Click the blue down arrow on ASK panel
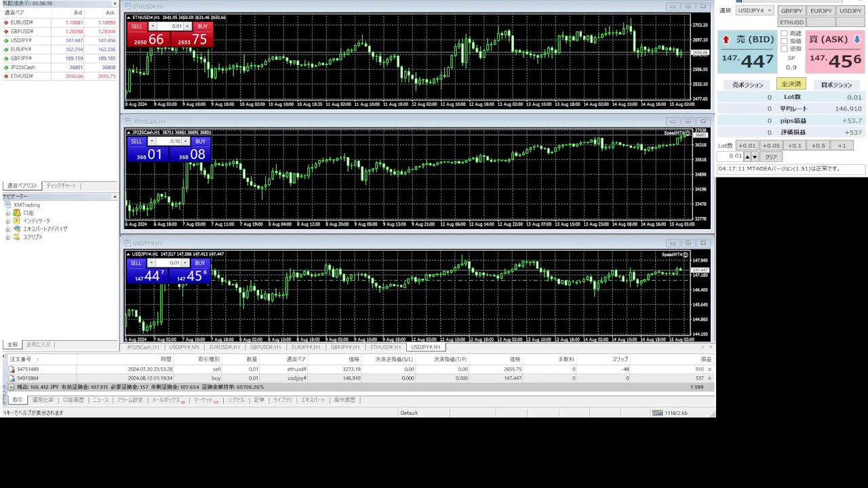The height and width of the screenshot is (488, 868). 856,40
